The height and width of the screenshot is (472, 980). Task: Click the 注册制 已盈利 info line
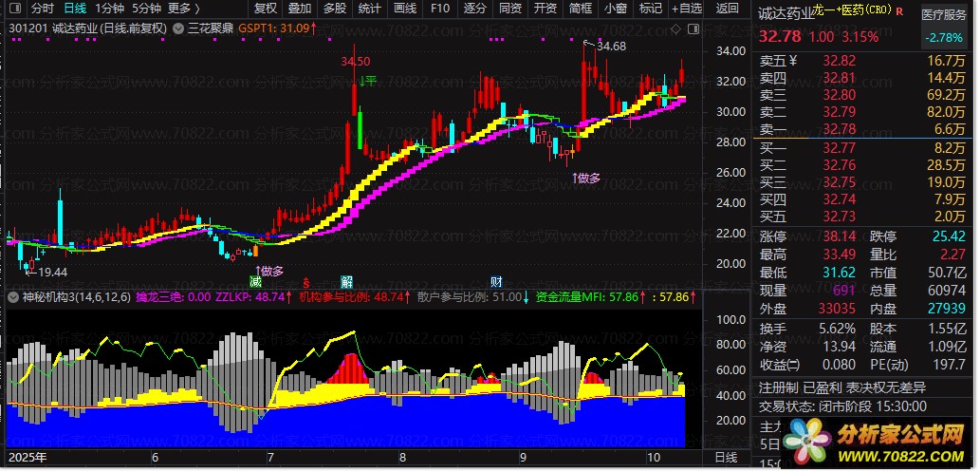pos(841,387)
